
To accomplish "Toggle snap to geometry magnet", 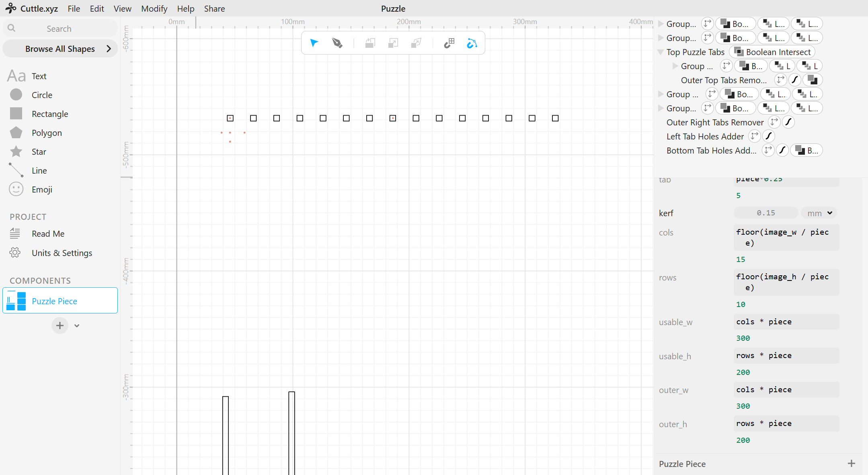I will click(x=472, y=43).
